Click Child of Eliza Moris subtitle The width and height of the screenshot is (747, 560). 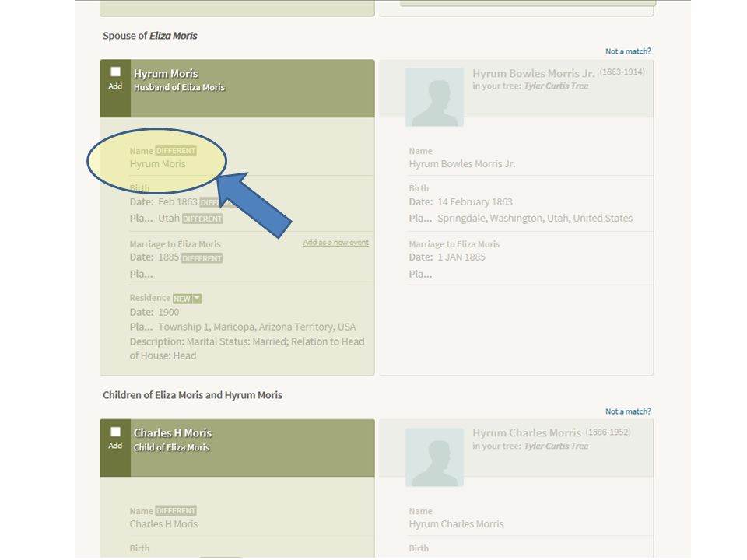click(x=171, y=448)
